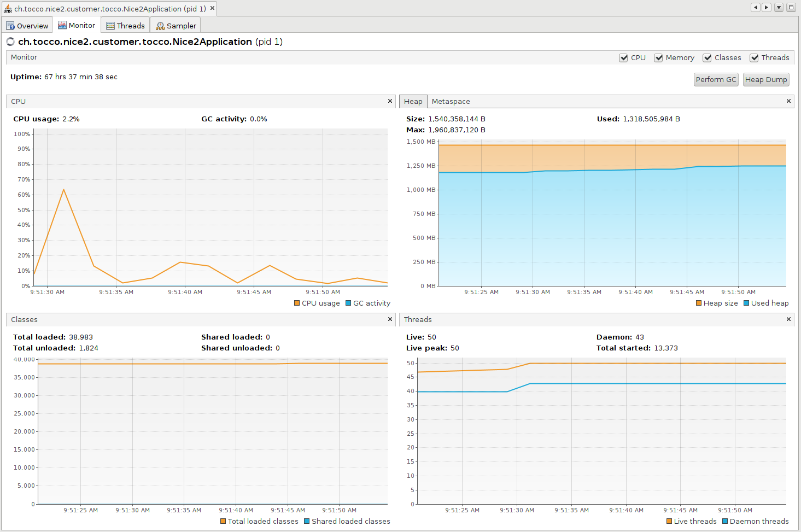Click the Live peak 50 value

(x=455, y=348)
